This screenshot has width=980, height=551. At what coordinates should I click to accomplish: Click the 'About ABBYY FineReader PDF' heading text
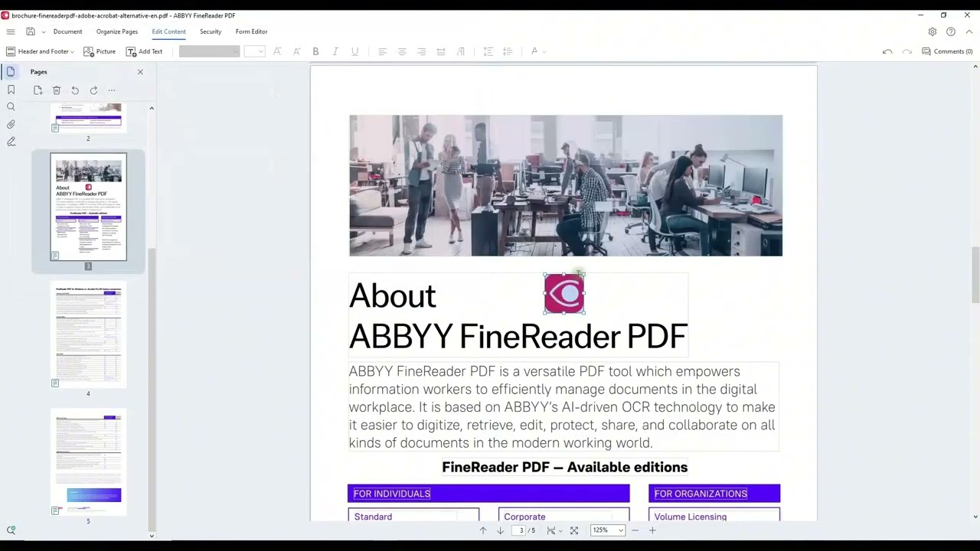click(x=518, y=316)
